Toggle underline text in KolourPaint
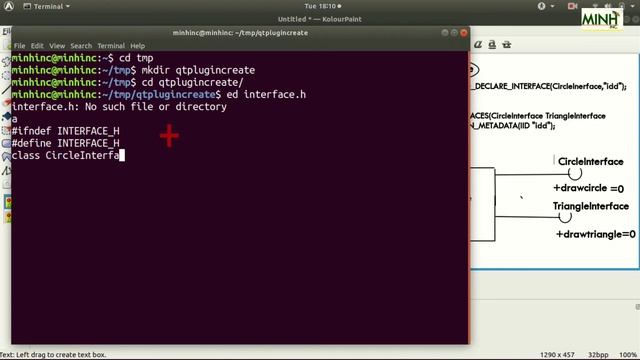The width and height of the screenshot is (640, 360). (492, 44)
